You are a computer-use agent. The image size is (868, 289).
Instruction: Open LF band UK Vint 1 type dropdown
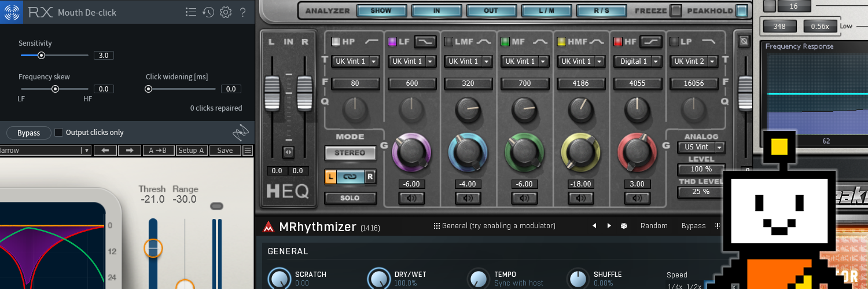pyautogui.click(x=411, y=61)
